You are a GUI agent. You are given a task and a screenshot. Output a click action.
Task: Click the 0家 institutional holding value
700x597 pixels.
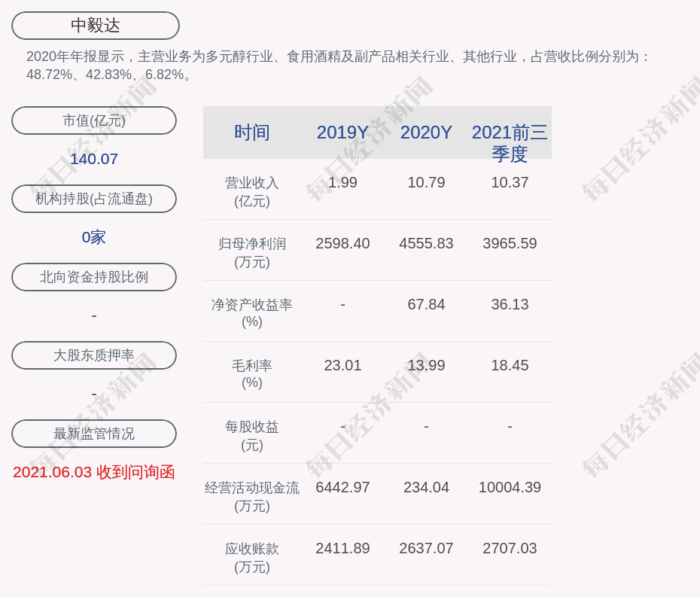click(94, 237)
